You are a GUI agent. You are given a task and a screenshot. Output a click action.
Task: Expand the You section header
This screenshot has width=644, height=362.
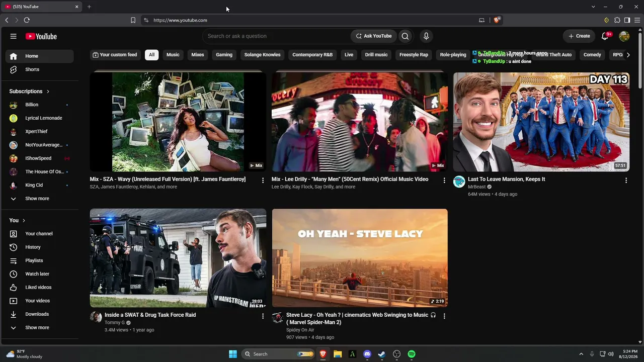pos(17,220)
